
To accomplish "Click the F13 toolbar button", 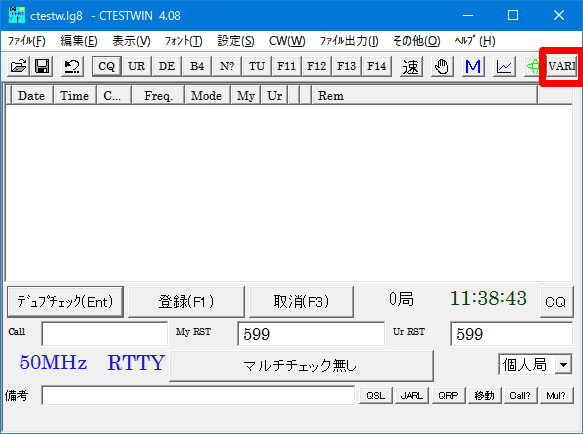I will (347, 67).
